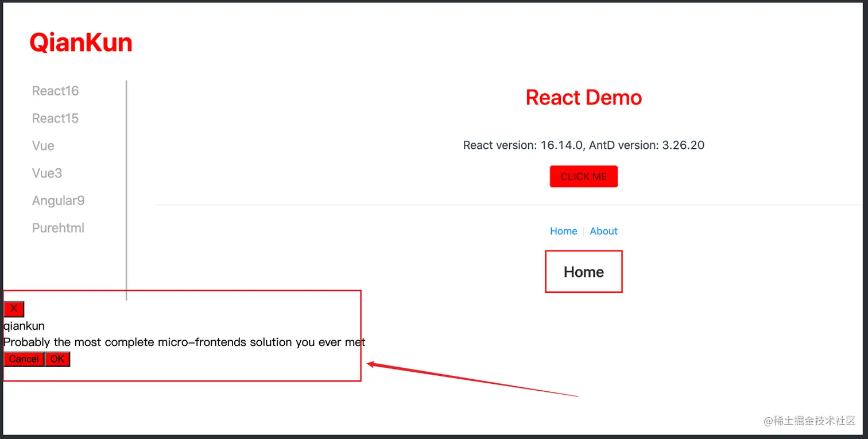The image size is (868, 439).
Task: Open the React16 sidebar entry
Action: coord(56,91)
